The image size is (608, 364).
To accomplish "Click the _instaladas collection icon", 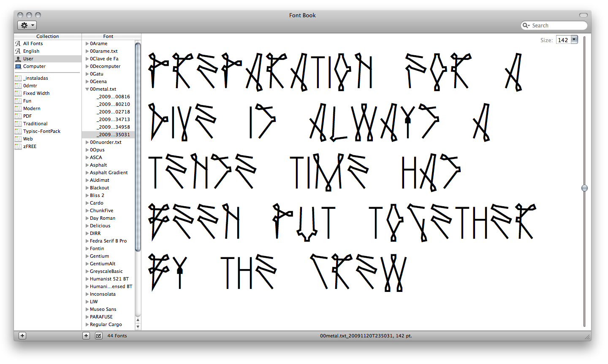I will coord(18,78).
